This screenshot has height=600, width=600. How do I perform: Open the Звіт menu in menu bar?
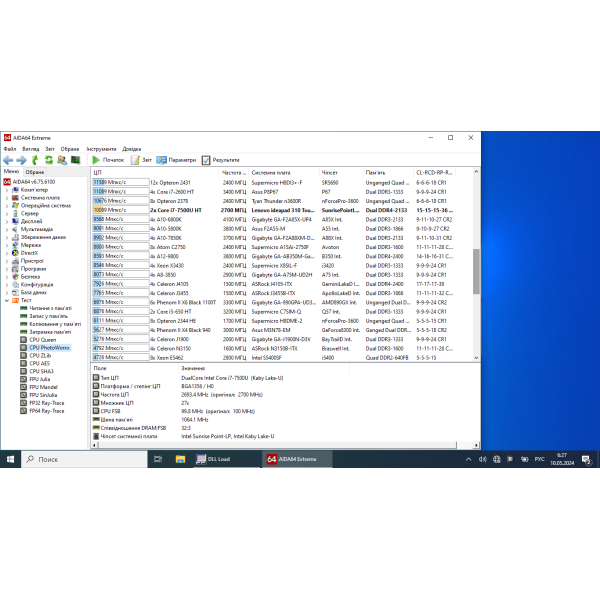pos(50,149)
